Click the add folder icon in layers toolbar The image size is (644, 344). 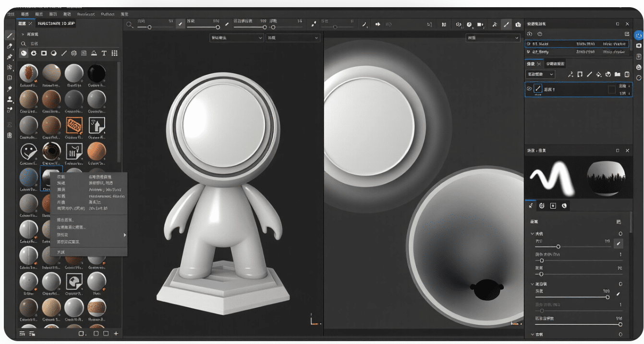coord(618,74)
